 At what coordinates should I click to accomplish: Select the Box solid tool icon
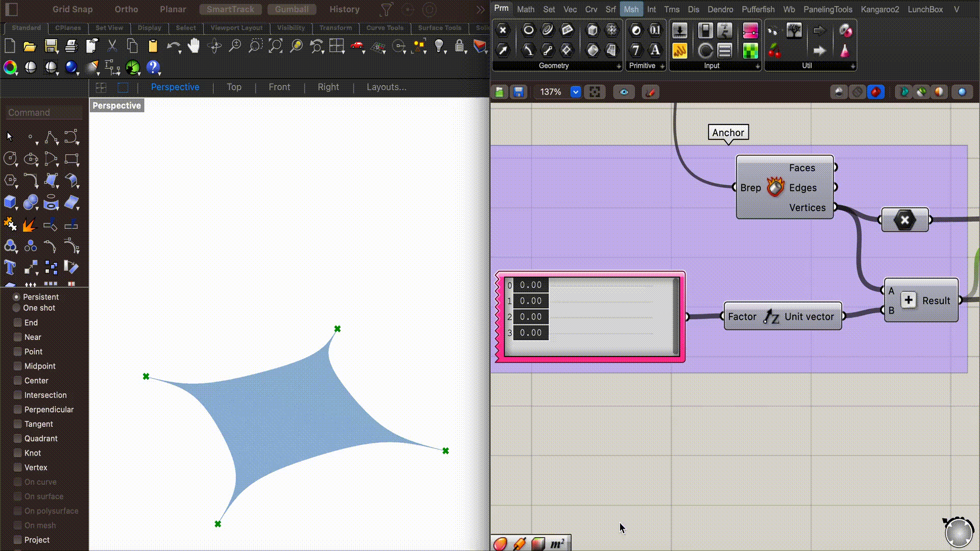tap(10, 202)
